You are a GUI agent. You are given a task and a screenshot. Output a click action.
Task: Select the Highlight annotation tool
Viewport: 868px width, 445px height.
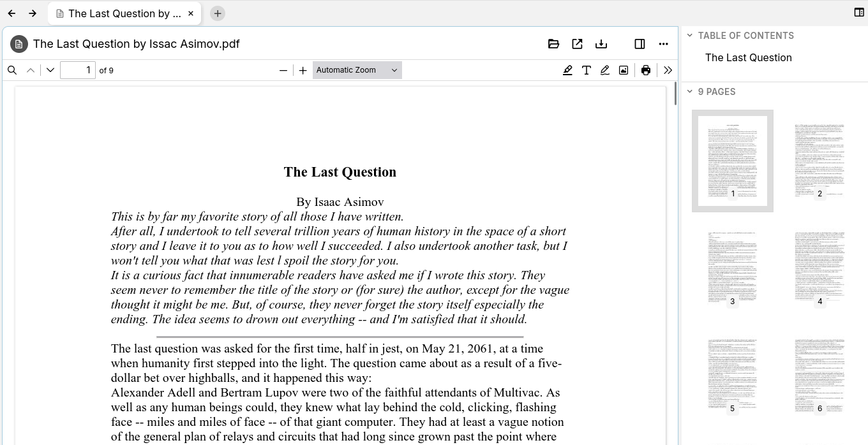(567, 70)
